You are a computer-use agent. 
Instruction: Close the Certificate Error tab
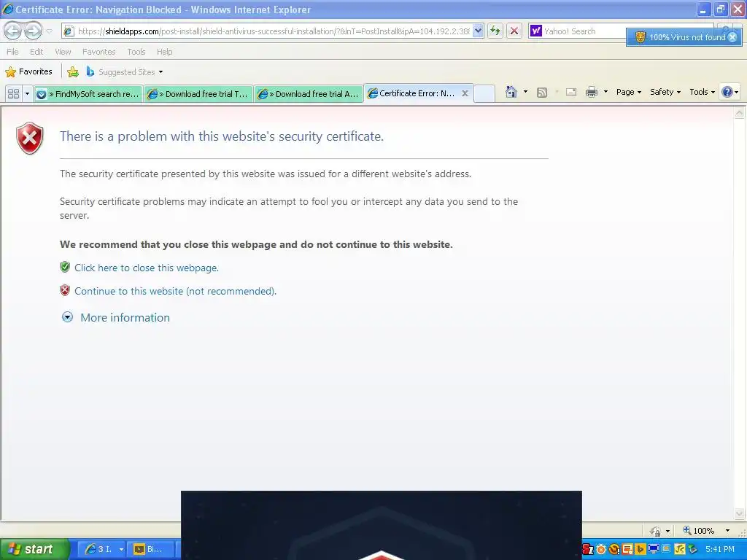pyautogui.click(x=465, y=93)
